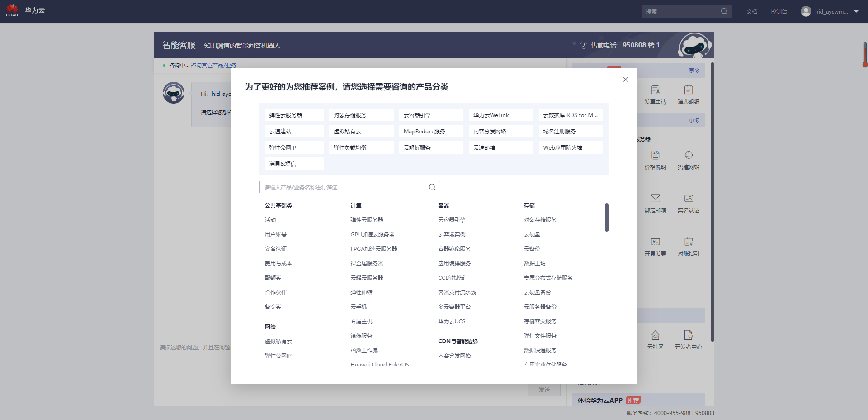Open 消费明细 consumption details icon

click(689, 94)
